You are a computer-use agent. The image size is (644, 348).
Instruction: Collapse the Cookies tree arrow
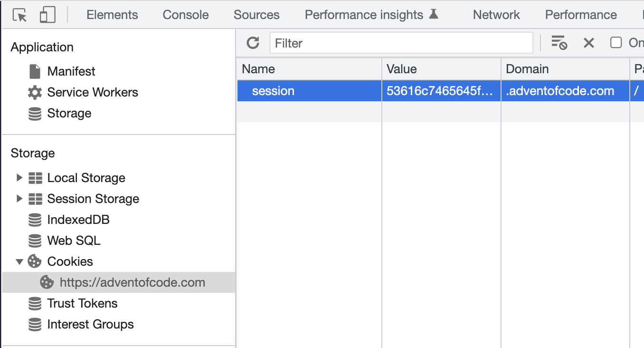(x=19, y=261)
